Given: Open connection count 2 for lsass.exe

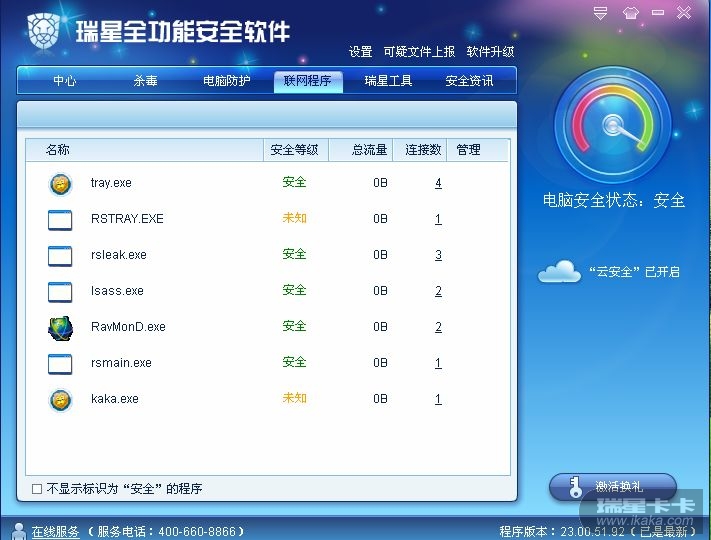Looking at the screenshot, I should pyautogui.click(x=438, y=291).
